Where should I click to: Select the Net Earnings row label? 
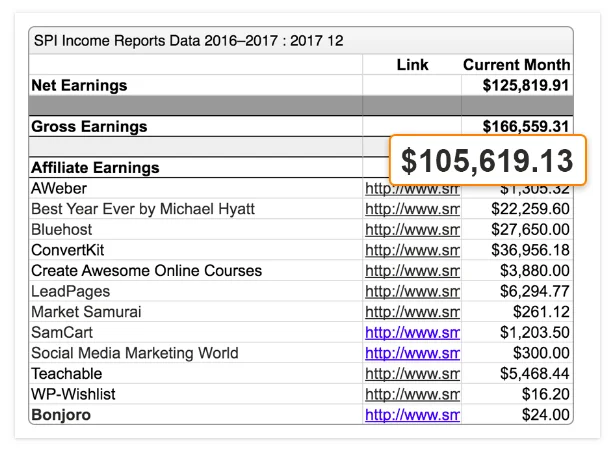tap(79, 85)
